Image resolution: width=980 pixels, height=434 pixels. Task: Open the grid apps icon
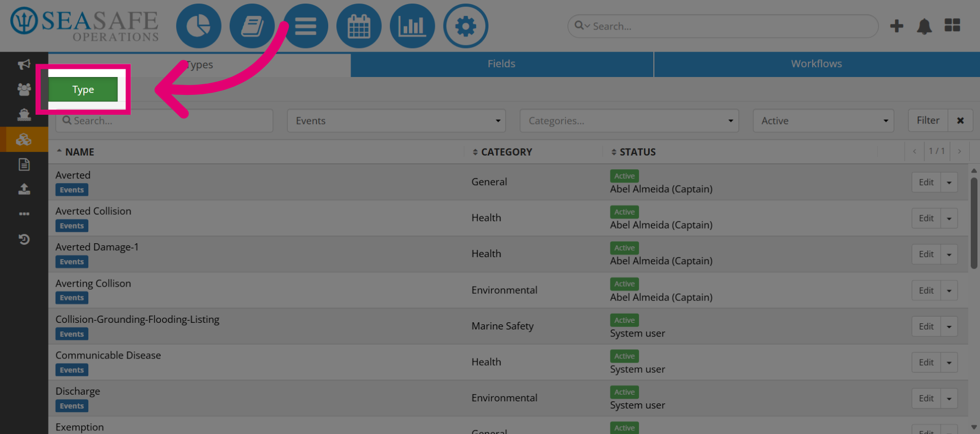click(952, 25)
